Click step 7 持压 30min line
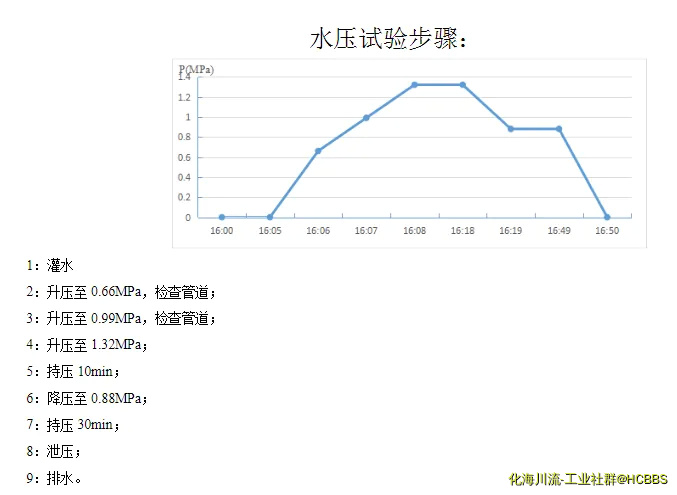 pyautogui.click(x=73, y=425)
